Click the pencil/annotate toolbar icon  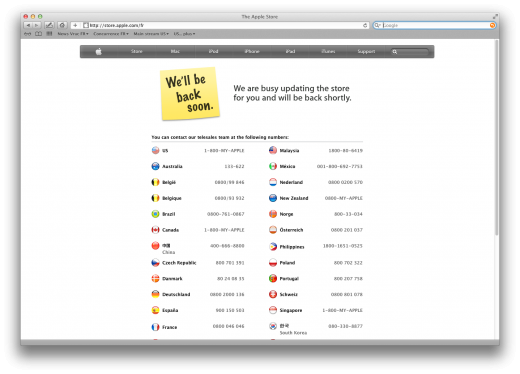[49, 25]
